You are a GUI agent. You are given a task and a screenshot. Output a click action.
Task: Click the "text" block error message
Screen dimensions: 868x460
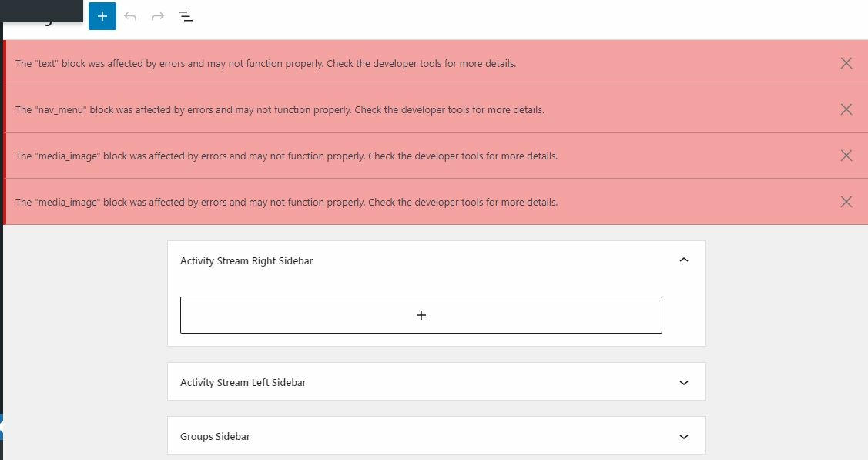(266, 64)
